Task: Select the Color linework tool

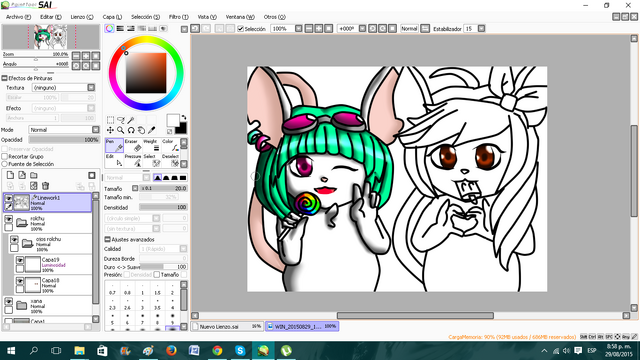Action: (170, 145)
